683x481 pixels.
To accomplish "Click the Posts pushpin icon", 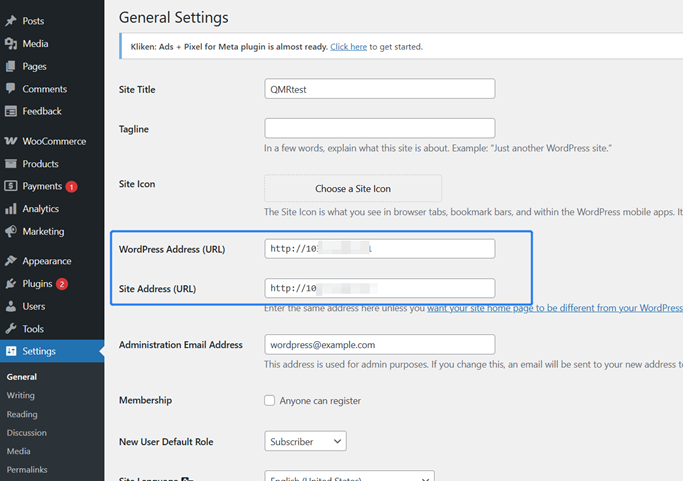I will tap(11, 20).
